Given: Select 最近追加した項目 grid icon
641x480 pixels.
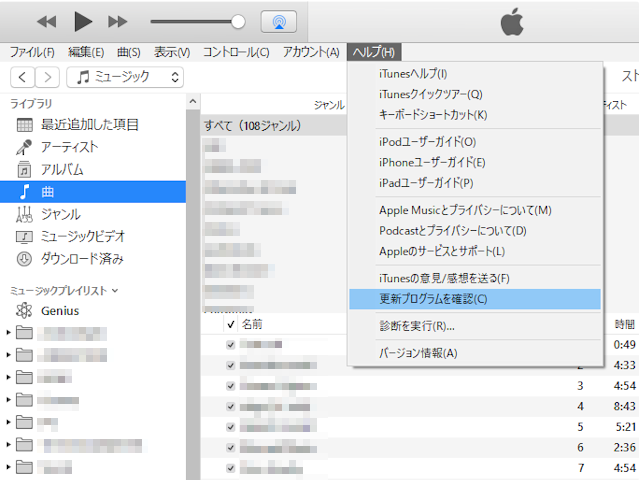Looking at the screenshot, I should (x=25, y=125).
